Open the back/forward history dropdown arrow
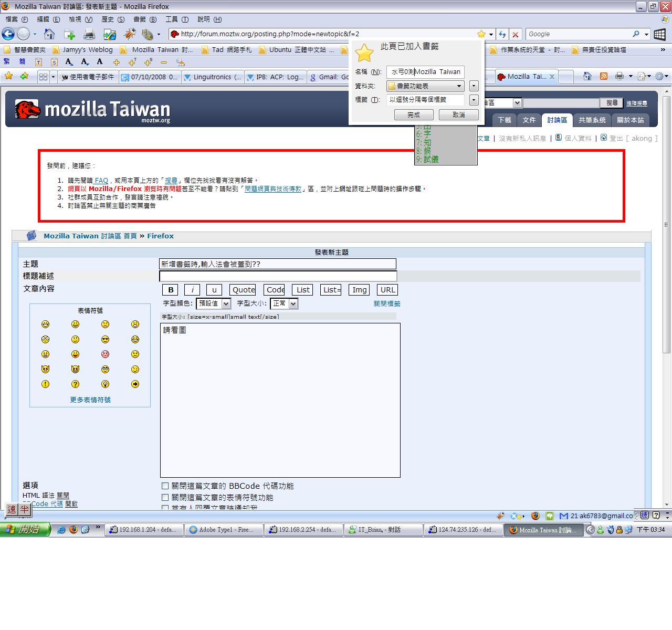Viewport: 672px width, 630px height. click(35, 35)
